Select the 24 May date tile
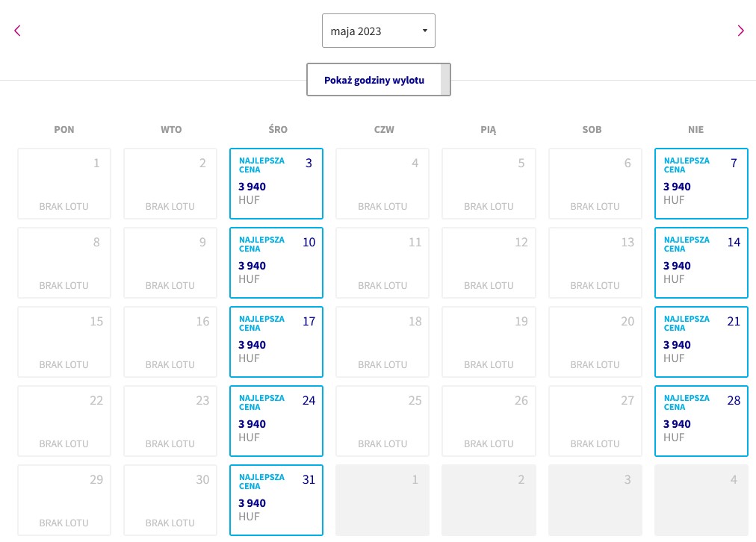The image size is (756, 542). pyautogui.click(x=276, y=420)
